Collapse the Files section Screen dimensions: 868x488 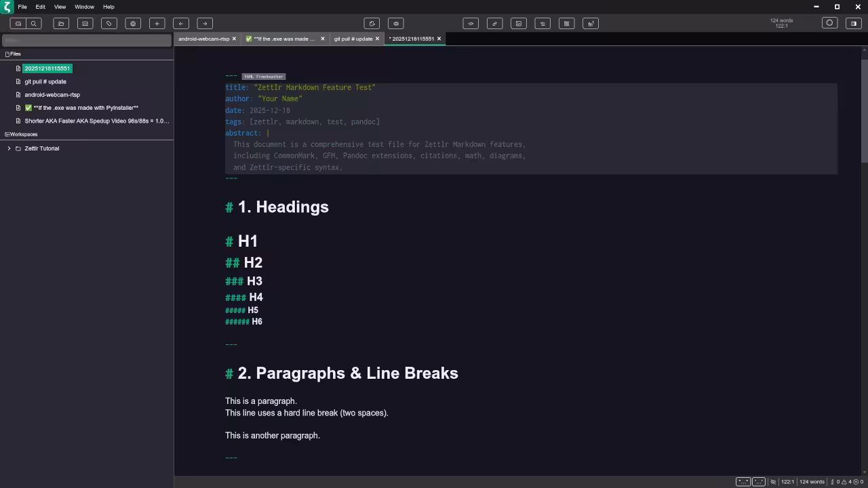[15, 54]
